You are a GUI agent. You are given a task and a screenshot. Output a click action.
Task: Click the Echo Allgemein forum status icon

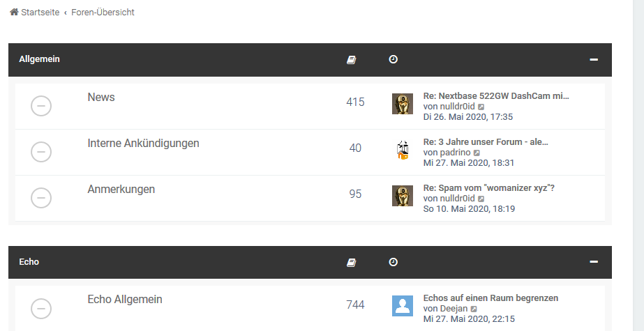click(41, 308)
